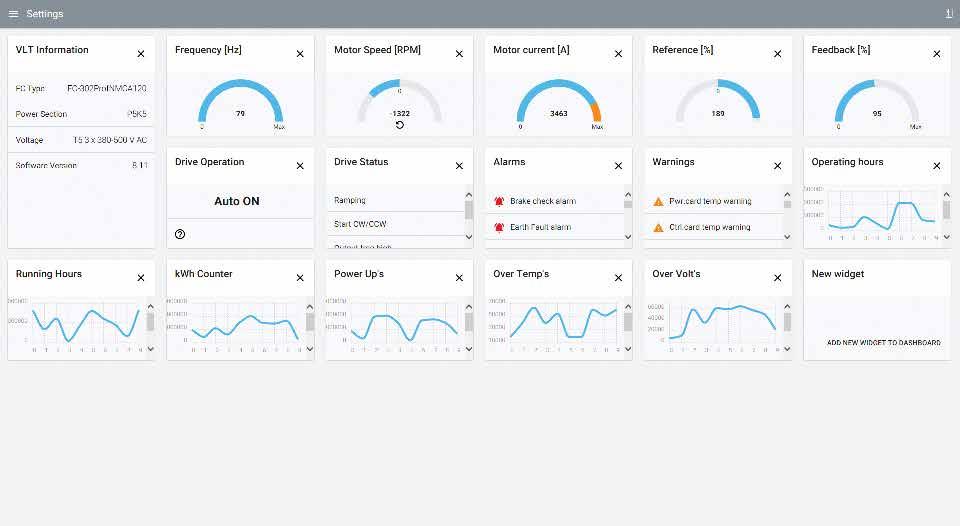
Task: Close the kWh Counter widget
Action: click(300, 278)
